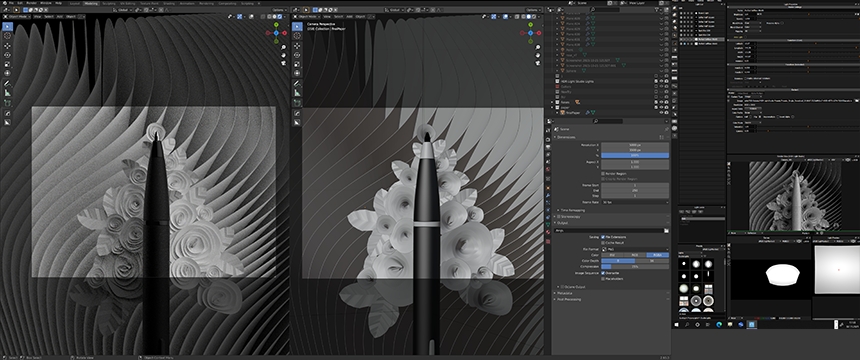The image size is (860, 360).
Task: Toggle eye visibility for Roses collection
Action: coord(660,102)
